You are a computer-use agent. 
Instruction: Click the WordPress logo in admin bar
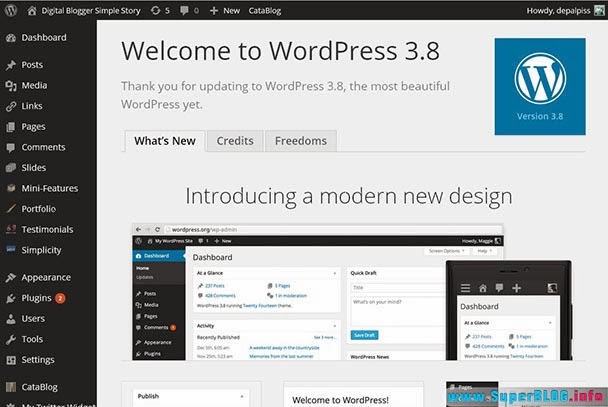click(11, 10)
